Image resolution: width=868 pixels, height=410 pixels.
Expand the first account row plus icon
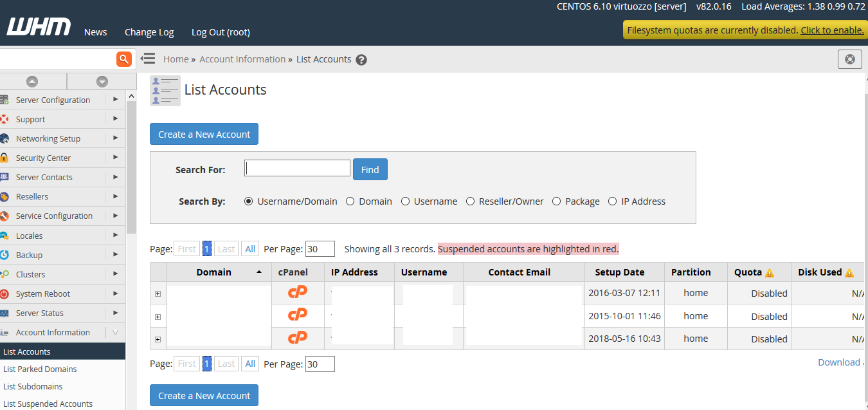tap(158, 294)
